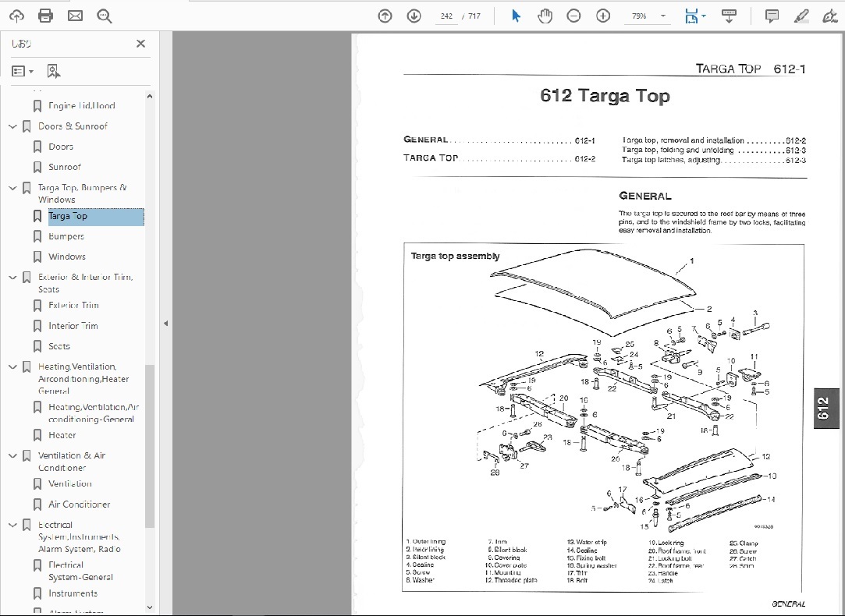
Task: Click bookmark icon beside Heater
Action: coord(37,435)
